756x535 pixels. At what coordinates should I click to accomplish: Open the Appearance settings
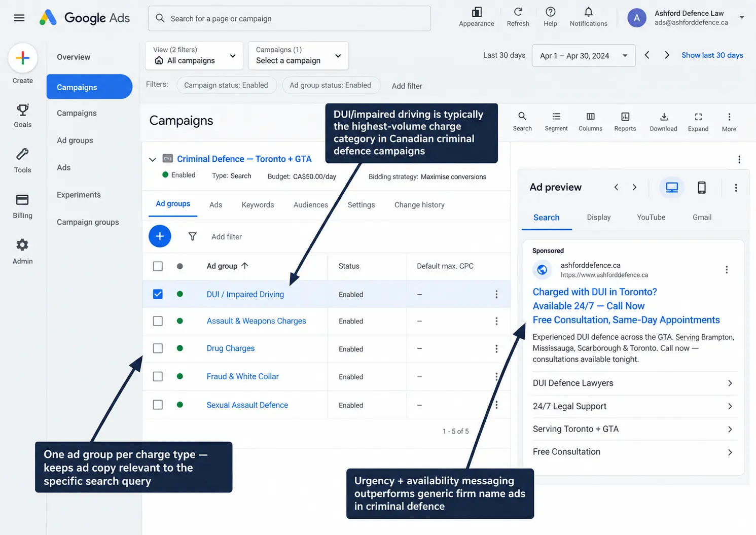pyautogui.click(x=477, y=17)
